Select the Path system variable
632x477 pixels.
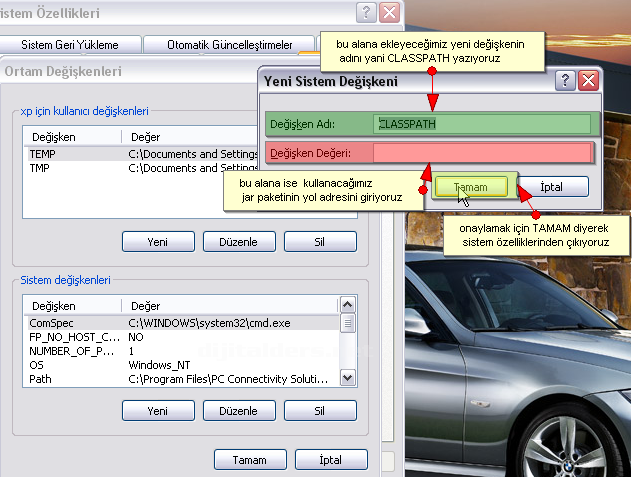40,379
